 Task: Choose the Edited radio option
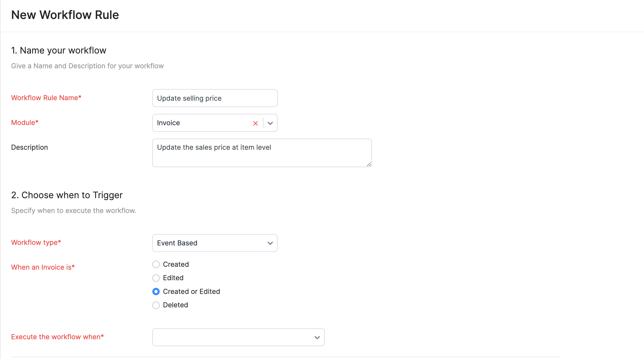tap(156, 278)
